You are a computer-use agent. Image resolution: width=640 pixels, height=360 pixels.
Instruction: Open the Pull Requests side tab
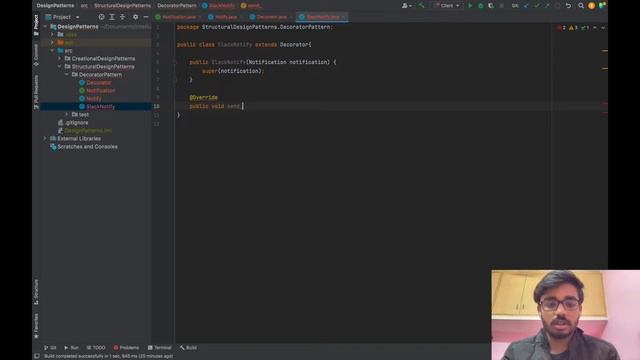[36, 92]
